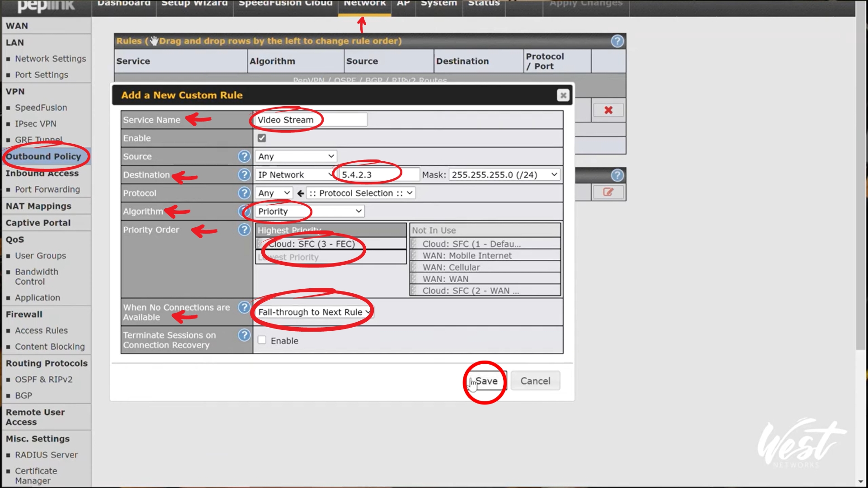Click the help icon next to Destination
868x488 pixels.
(244, 175)
